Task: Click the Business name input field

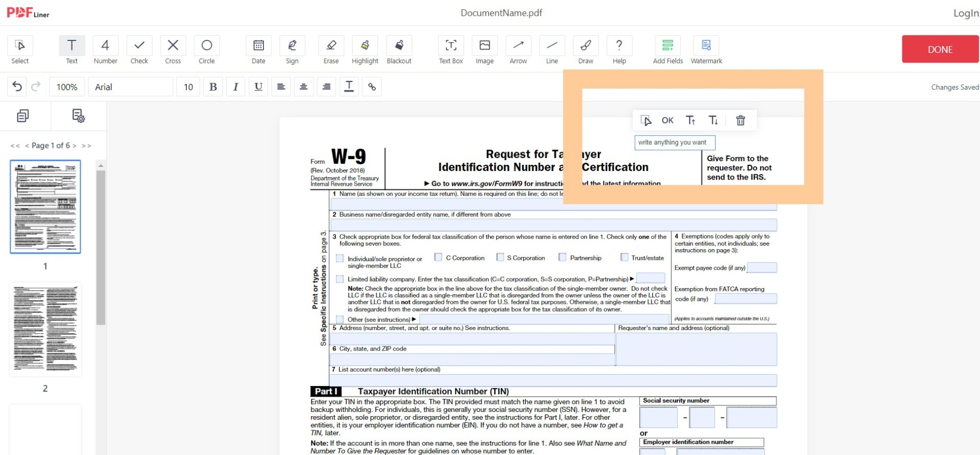Action: [554, 225]
